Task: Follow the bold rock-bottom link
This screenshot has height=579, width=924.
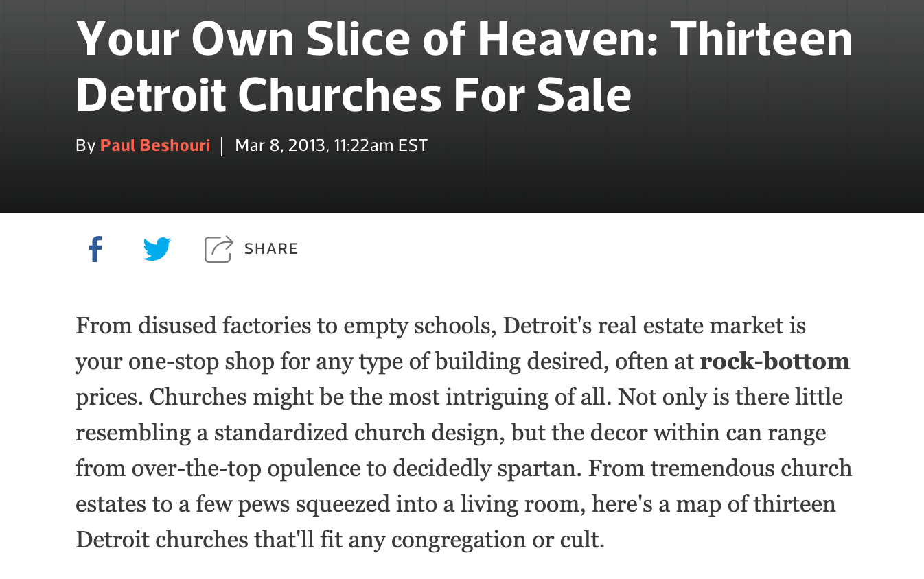Action: click(x=774, y=361)
